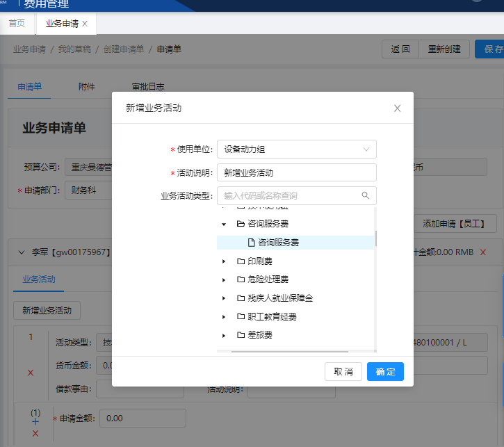Click the 危险处理费 folder icon
Image resolution: width=504 pixels, height=447 pixels.
241,279
